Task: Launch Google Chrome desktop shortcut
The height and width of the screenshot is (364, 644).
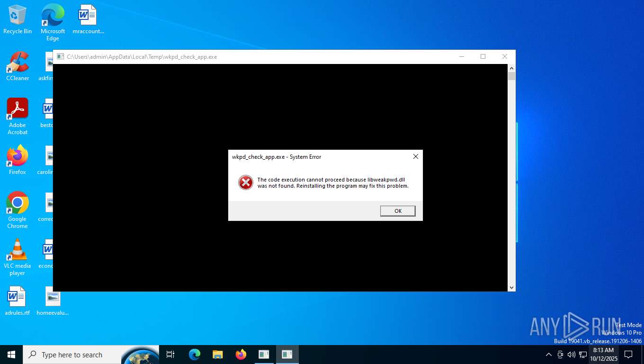Action: pyautogui.click(x=18, y=210)
